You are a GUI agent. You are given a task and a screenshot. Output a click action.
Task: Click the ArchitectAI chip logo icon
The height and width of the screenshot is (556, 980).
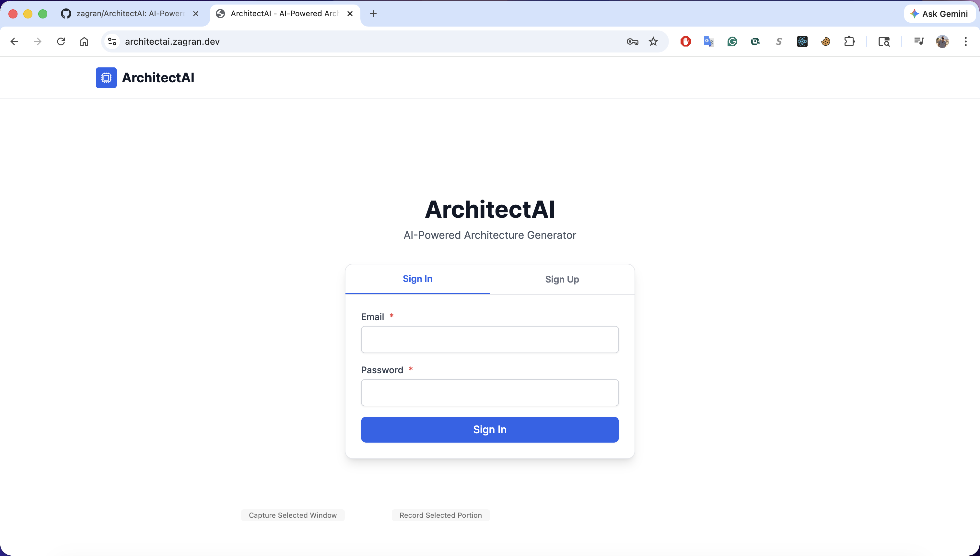106,78
